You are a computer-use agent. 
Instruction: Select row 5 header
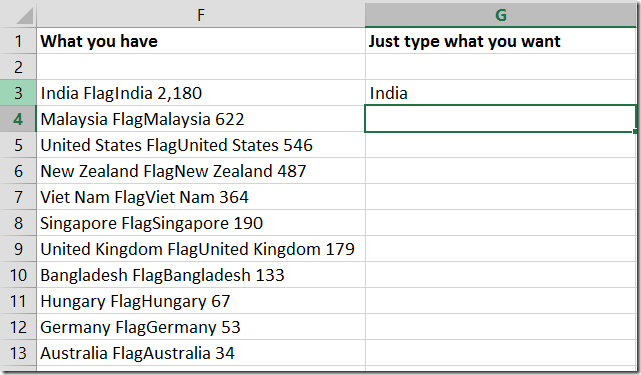18,145
